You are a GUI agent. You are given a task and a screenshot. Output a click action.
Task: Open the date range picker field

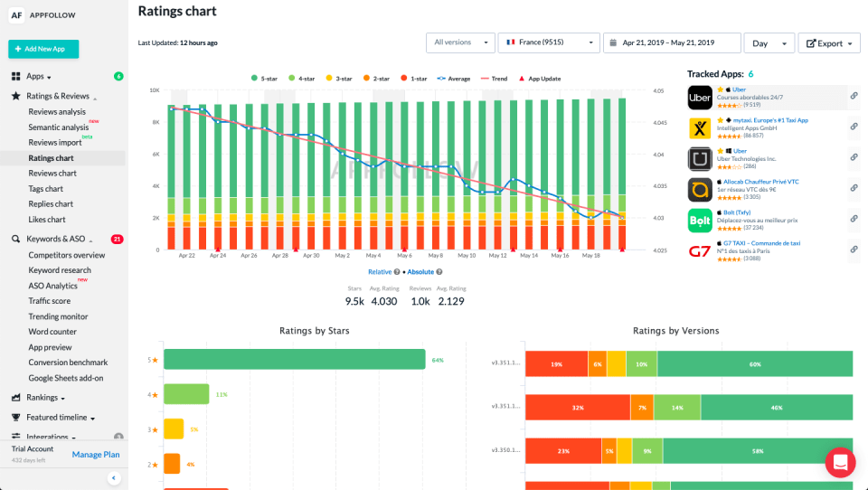pyautogui.click(x=671, y=42)
